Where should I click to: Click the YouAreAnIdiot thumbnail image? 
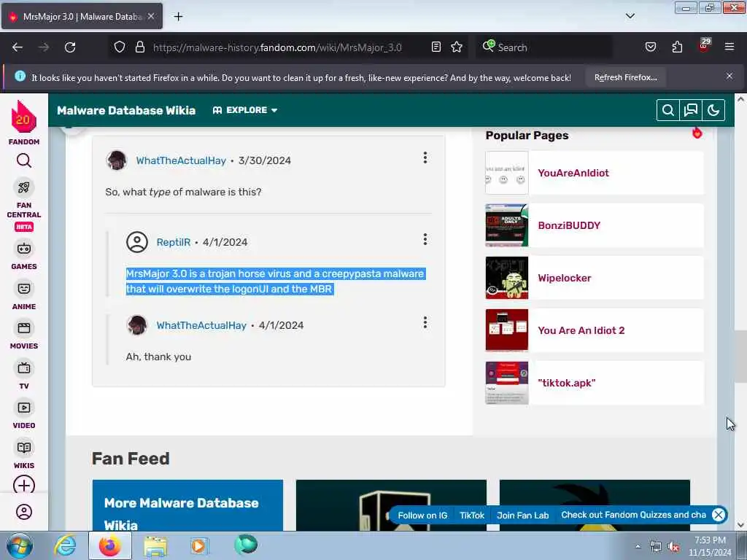pos(507,173)
